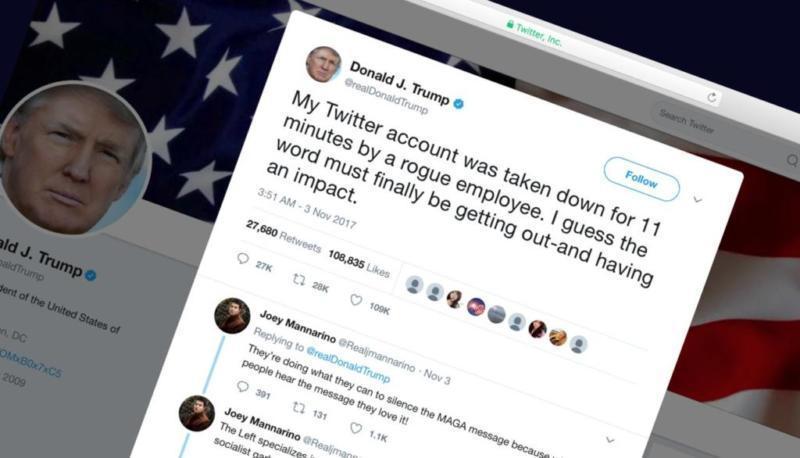Expand options chevron on the second Joey Mannarino reply

coord(610,440)
